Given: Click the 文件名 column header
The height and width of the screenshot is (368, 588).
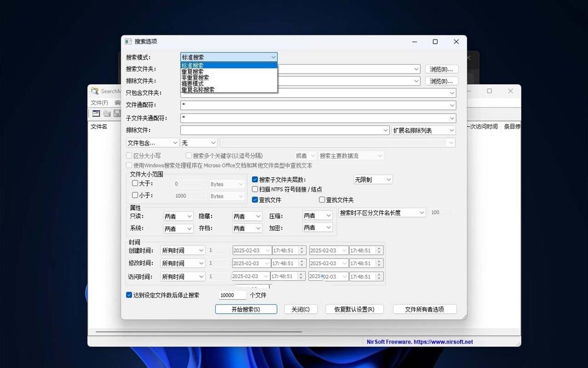Looking at the screenshot, I should click(99, 127).
